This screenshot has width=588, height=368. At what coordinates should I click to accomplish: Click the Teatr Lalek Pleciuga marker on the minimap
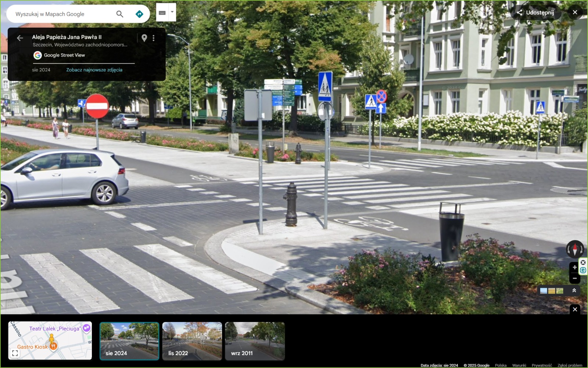click(86, 328)
